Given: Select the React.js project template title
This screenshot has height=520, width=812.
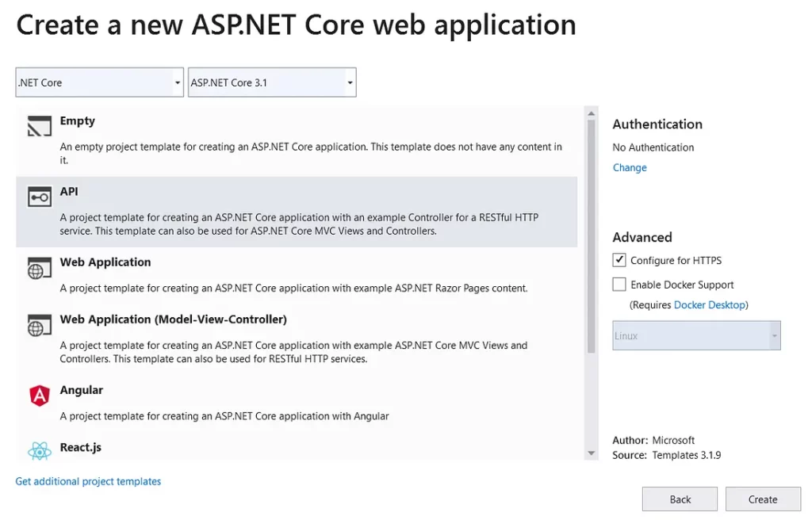Looking at the screenshot, I should tap(80, 447).
